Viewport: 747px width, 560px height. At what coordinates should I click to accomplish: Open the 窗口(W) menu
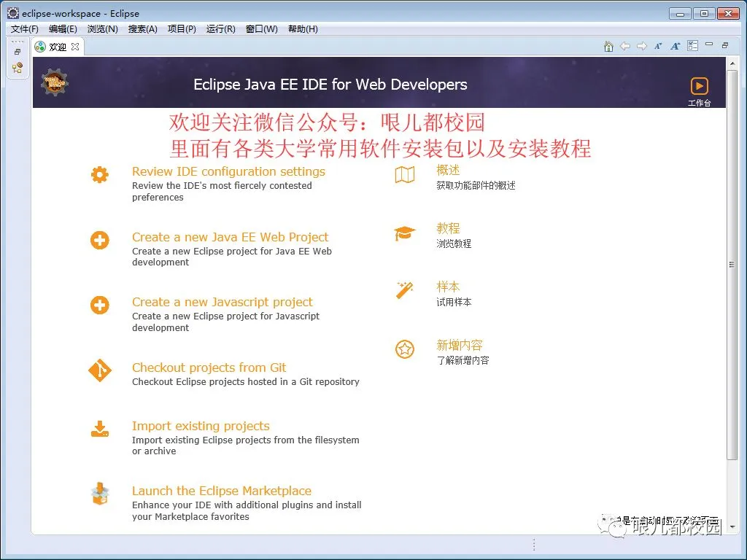(262, 29)
